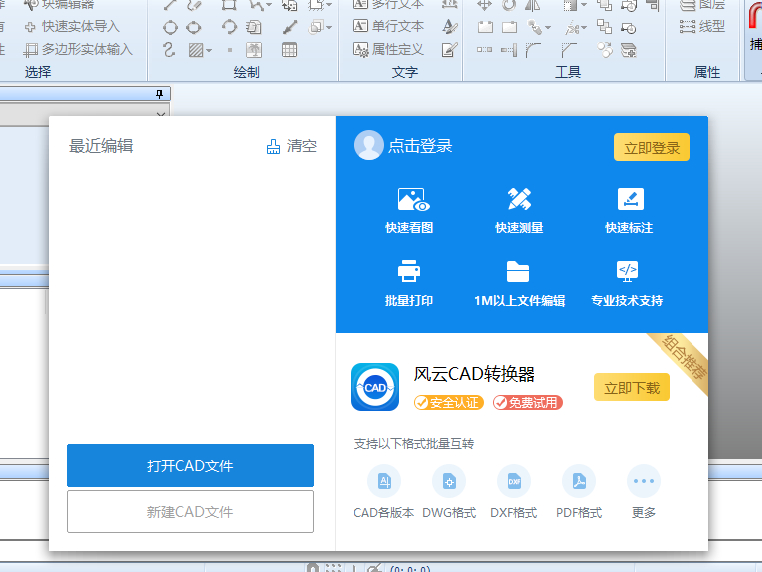Image resolution: width=762 pixels, height=572 pixels.
Task: Click the 打开CAD文件 button
Action: point(190,465)
